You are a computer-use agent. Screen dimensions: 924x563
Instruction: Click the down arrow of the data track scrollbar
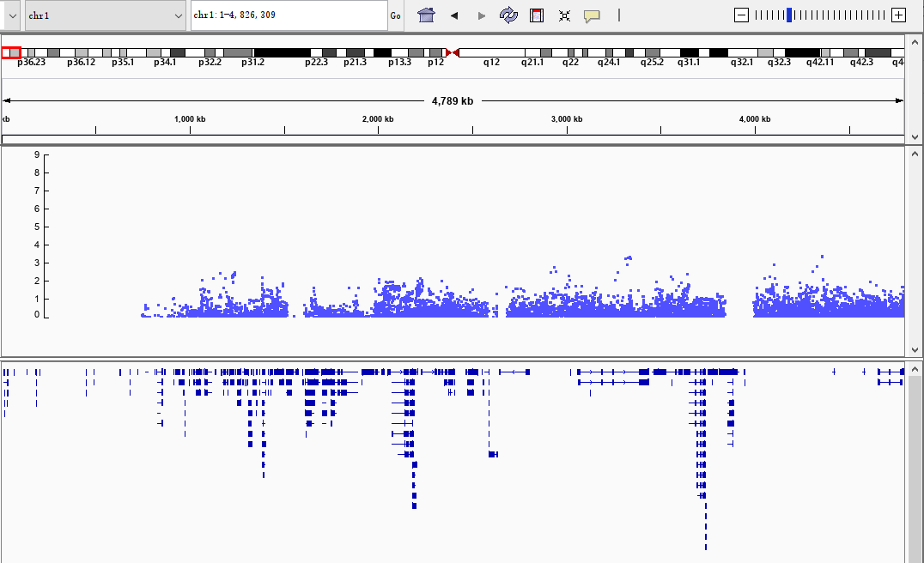pyautogui.click(x=915, y=350)
